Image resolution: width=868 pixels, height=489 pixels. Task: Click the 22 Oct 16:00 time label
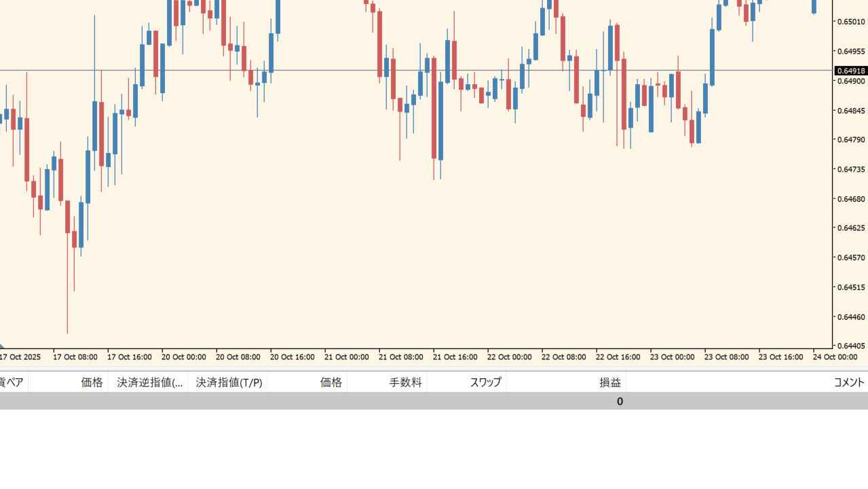coord(618,357)
